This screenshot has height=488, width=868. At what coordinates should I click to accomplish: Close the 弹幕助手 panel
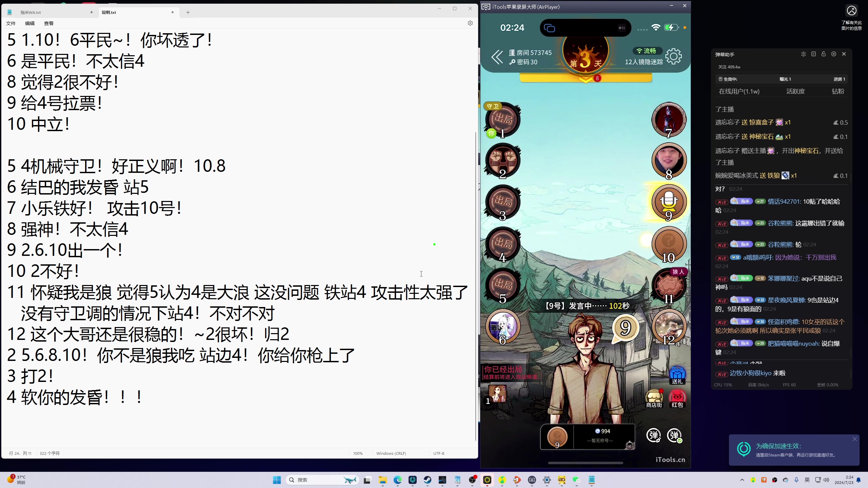click(844, 54)
